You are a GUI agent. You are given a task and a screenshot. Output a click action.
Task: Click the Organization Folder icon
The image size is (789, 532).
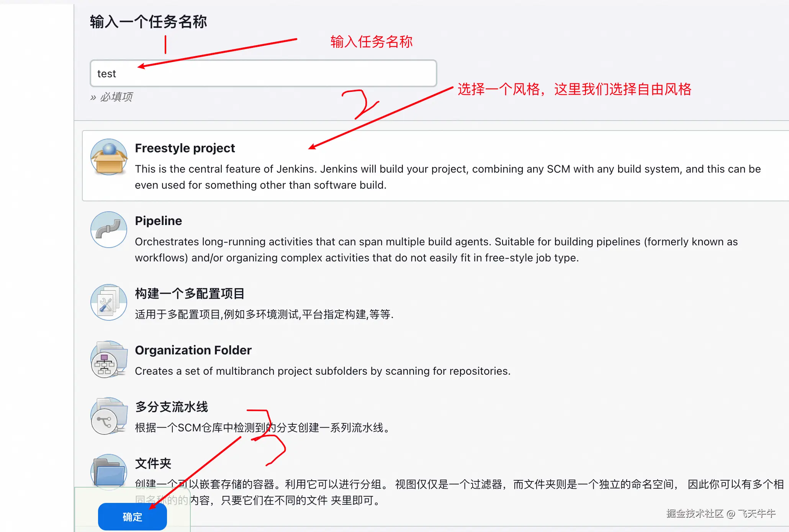tap(109, 360)
